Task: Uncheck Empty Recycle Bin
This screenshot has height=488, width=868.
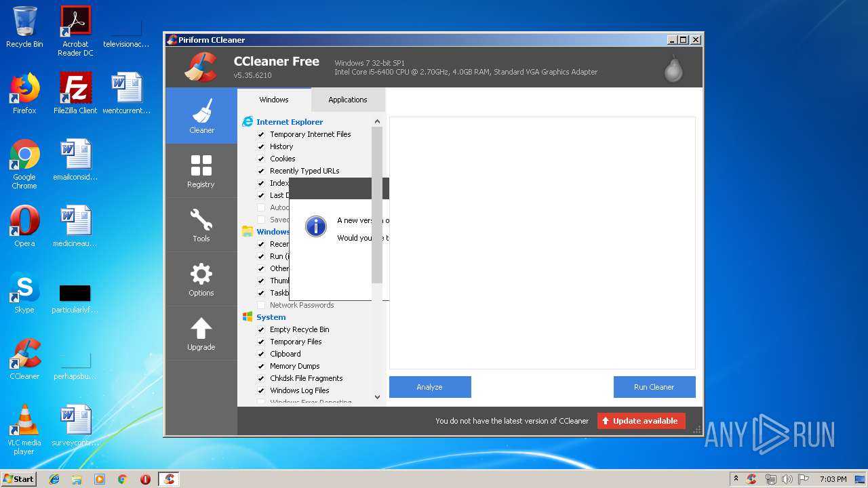Action: coord(261,329)
